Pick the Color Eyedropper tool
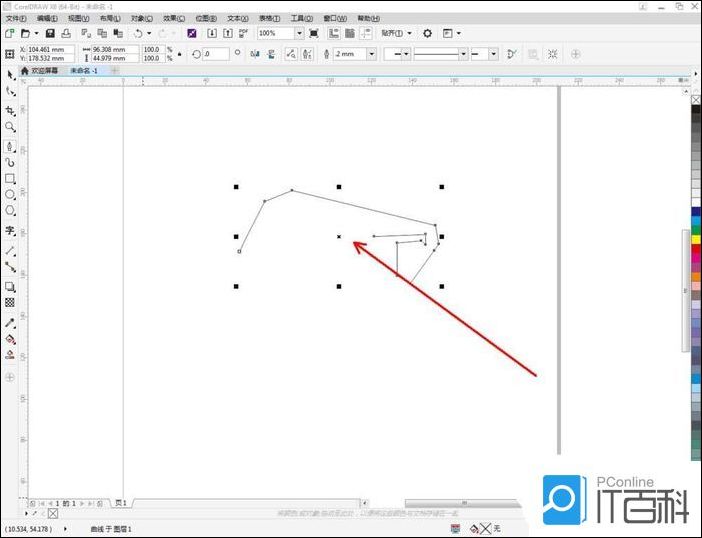The width and height of the screenshot is (702, 538). [x=10, y=323]
